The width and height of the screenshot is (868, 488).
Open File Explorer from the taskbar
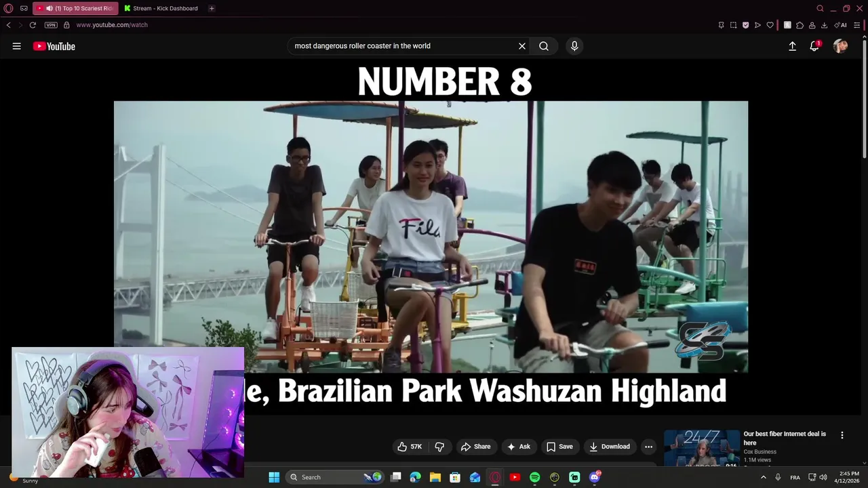click(x=435, y=477)
